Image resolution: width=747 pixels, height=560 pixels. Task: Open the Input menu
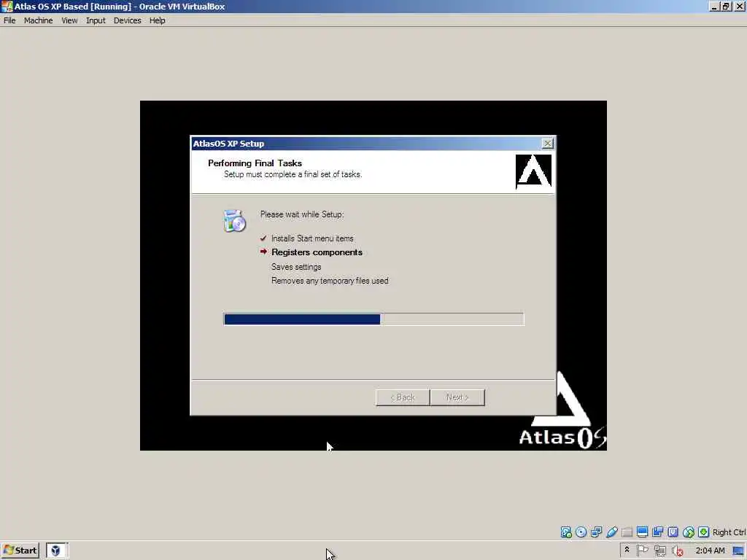click(x=96, y=20)
